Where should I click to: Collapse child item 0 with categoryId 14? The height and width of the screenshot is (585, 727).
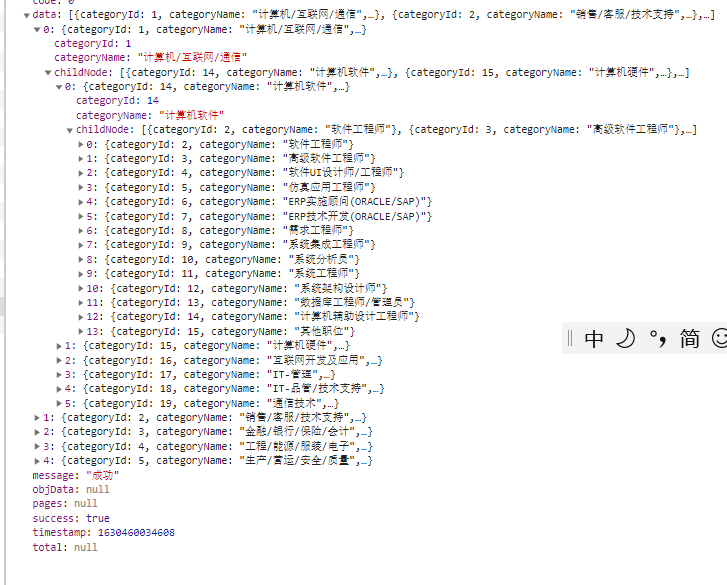pyautogui.click(x=59, y=87)
